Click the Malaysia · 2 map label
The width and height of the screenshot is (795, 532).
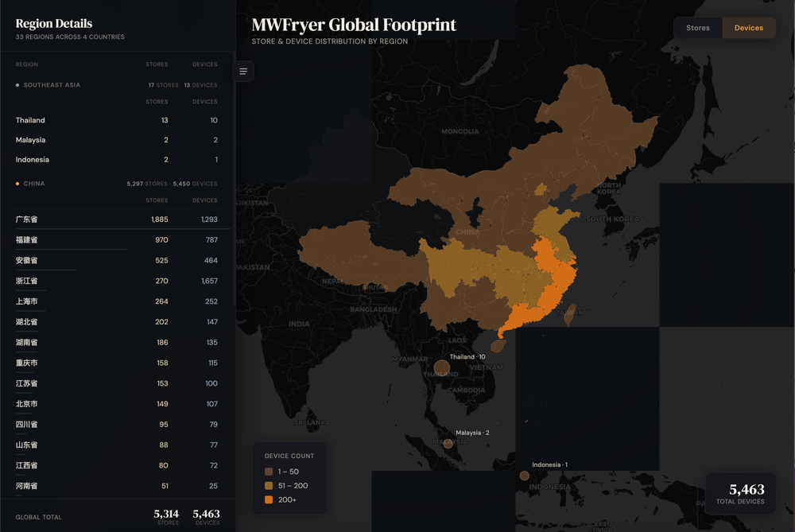[x=472, y=433]
